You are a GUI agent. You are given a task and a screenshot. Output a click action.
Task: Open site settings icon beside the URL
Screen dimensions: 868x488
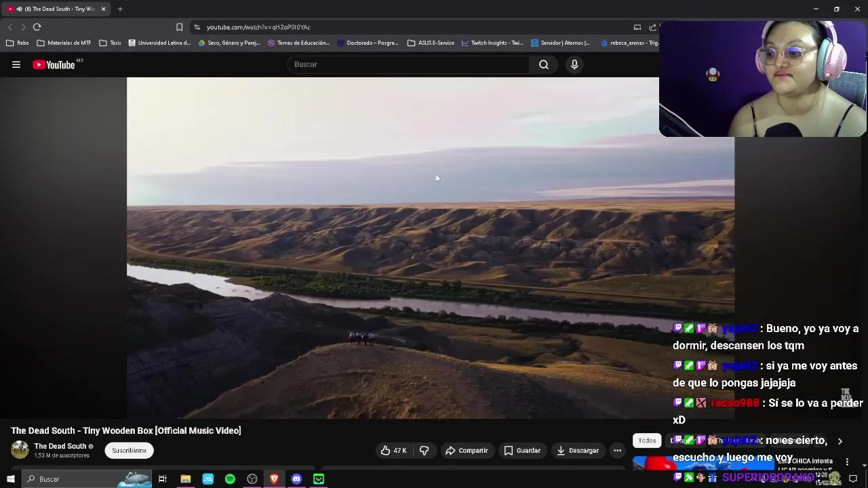click(x=197, y=27)
